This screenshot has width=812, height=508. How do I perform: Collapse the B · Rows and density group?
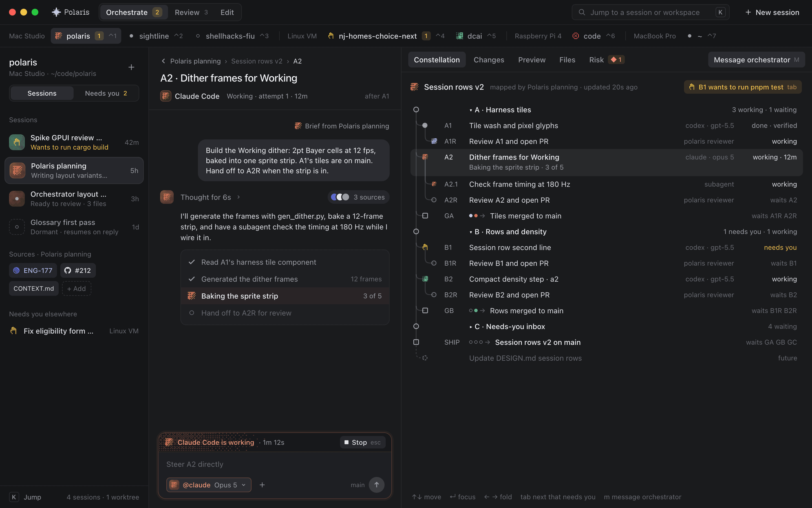471,232
